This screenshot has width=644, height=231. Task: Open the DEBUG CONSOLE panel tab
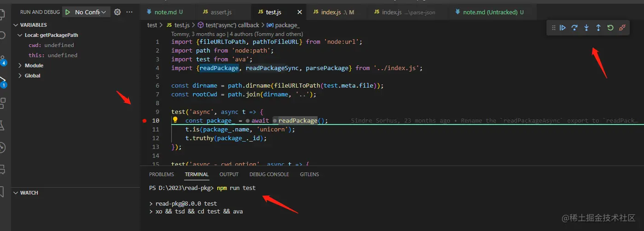(269, 174)
